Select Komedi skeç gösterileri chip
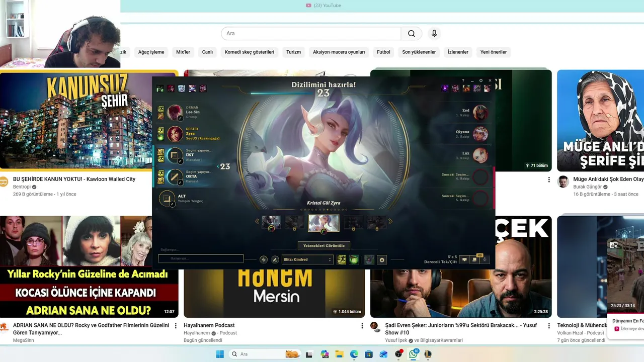 (250, 52)
